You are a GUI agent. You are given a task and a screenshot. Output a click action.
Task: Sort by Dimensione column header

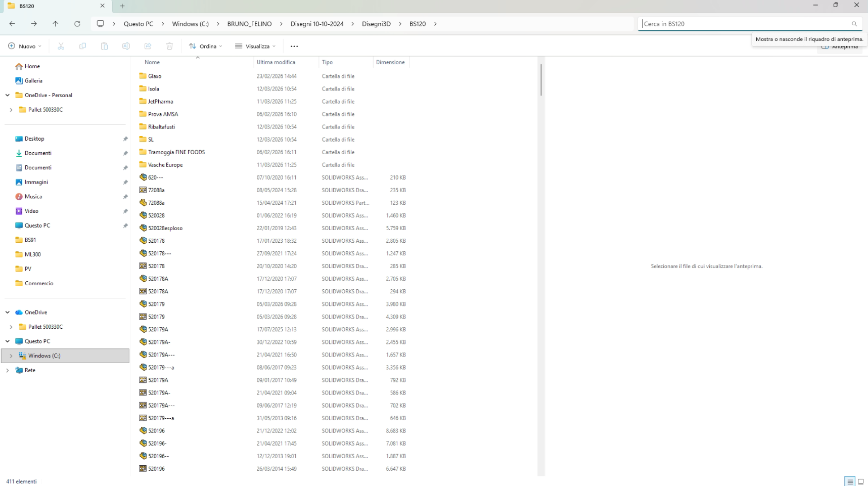[391, 62]
